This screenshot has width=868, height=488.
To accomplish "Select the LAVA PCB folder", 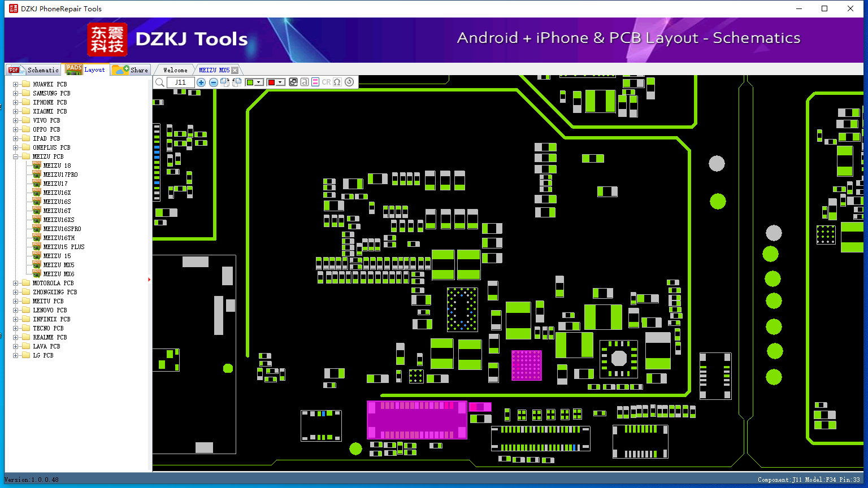I will (x=46, y=346).
